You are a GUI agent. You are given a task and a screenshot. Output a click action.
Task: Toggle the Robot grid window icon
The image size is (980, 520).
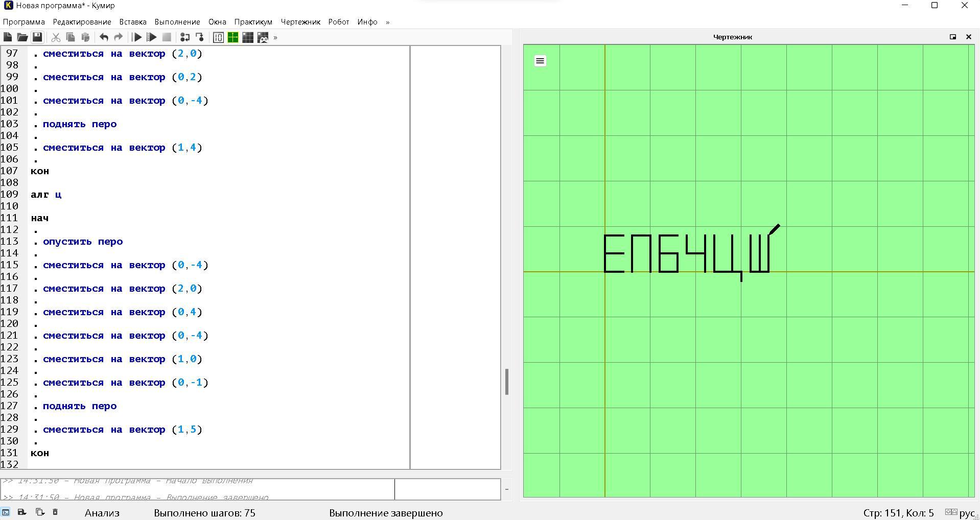248,37
